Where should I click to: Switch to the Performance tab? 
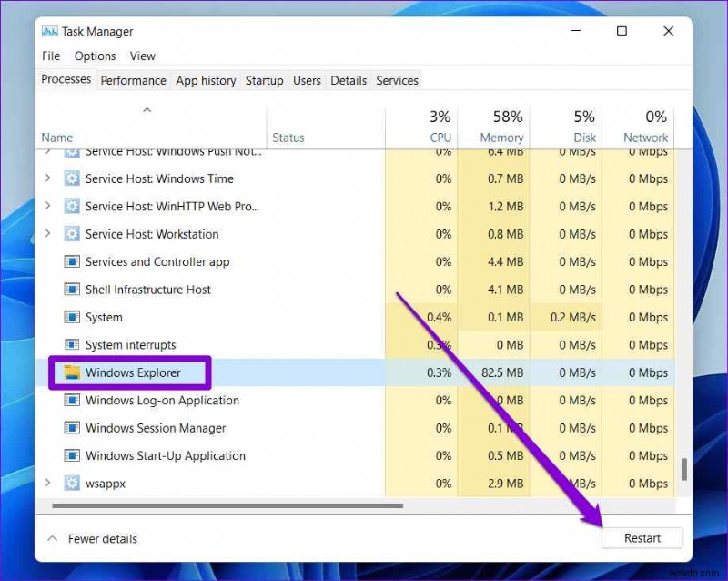click(133, 80)
